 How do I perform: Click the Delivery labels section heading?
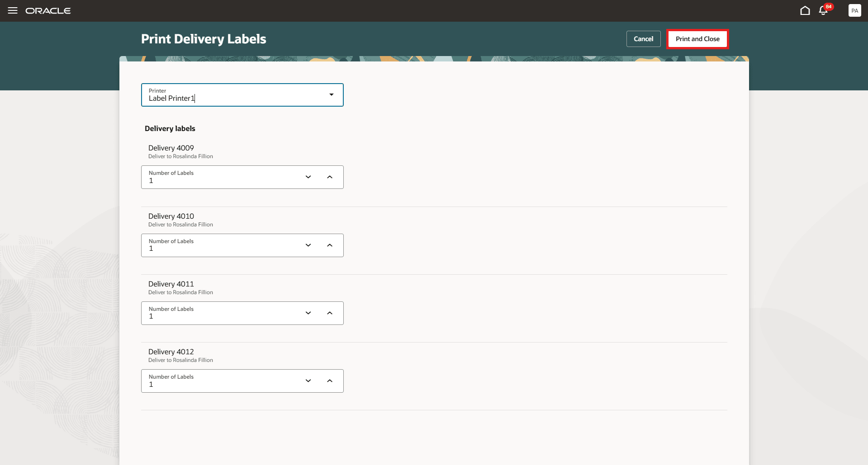pos(170,128)
